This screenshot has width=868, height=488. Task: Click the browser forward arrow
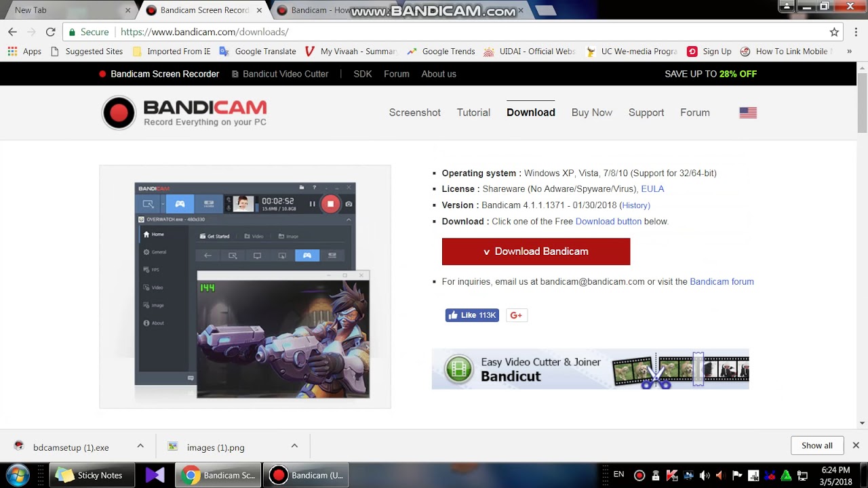tap(31, 32)
